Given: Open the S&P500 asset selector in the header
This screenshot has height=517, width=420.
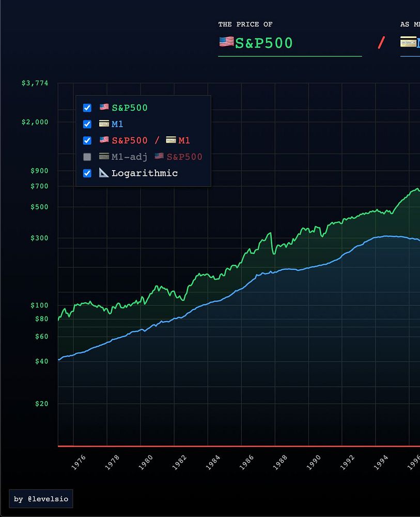Looking at the screenshot, I should coord(290,43).
